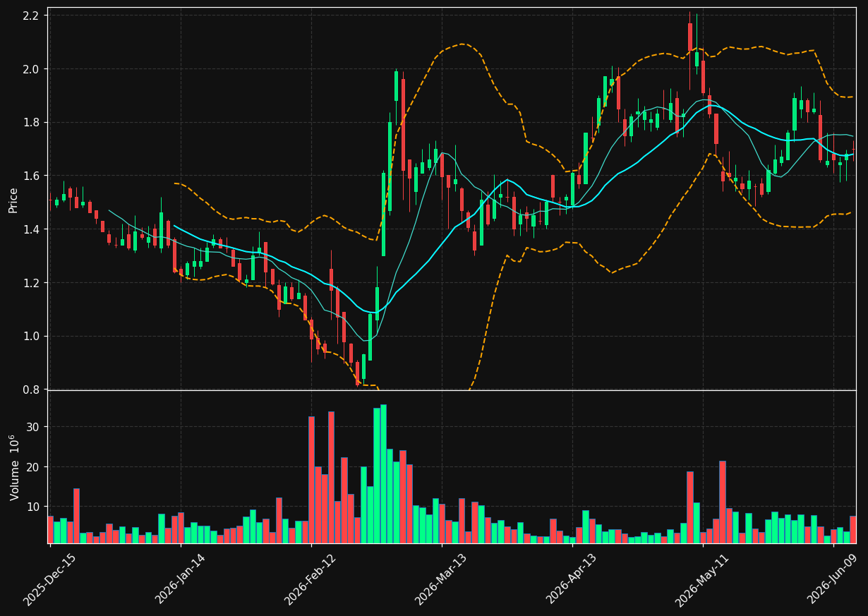Click the 2026-Feb-12 date label

tap(311, 580)
